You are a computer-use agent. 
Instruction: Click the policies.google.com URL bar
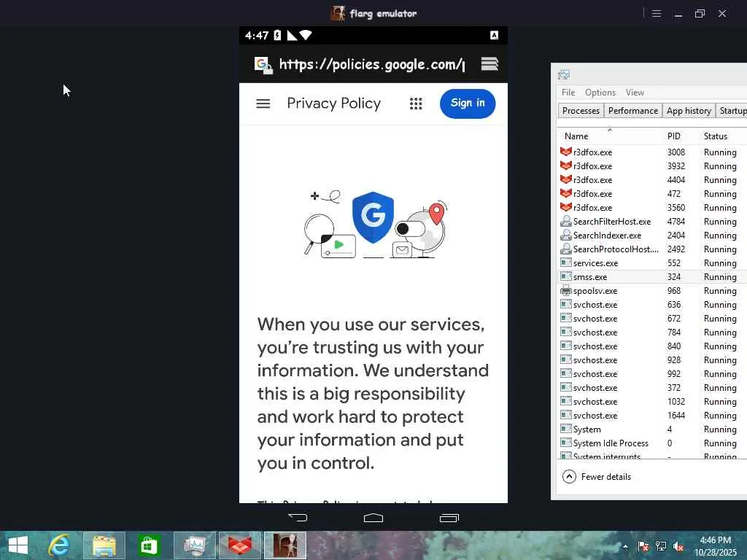371,64
